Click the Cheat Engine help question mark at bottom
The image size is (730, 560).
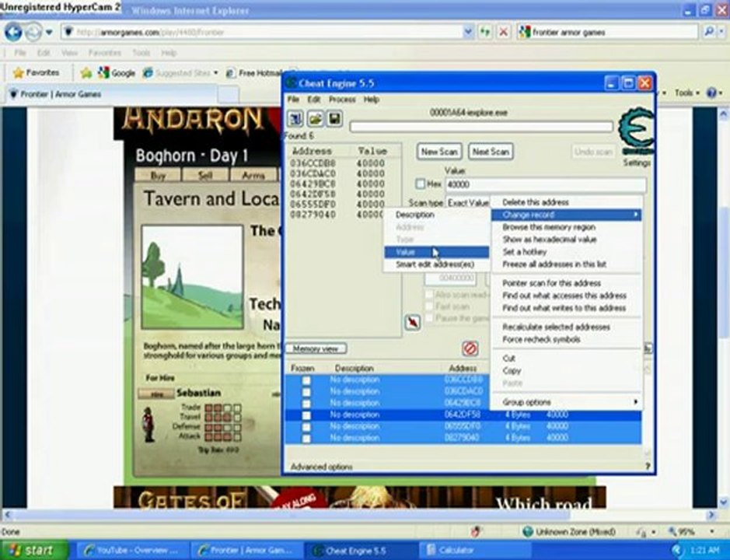(x=648, y=467)
